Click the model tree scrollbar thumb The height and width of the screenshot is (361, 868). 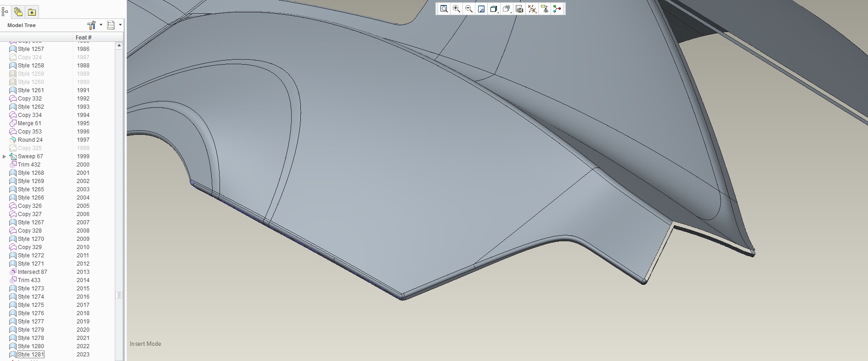[x=119, y=295]
